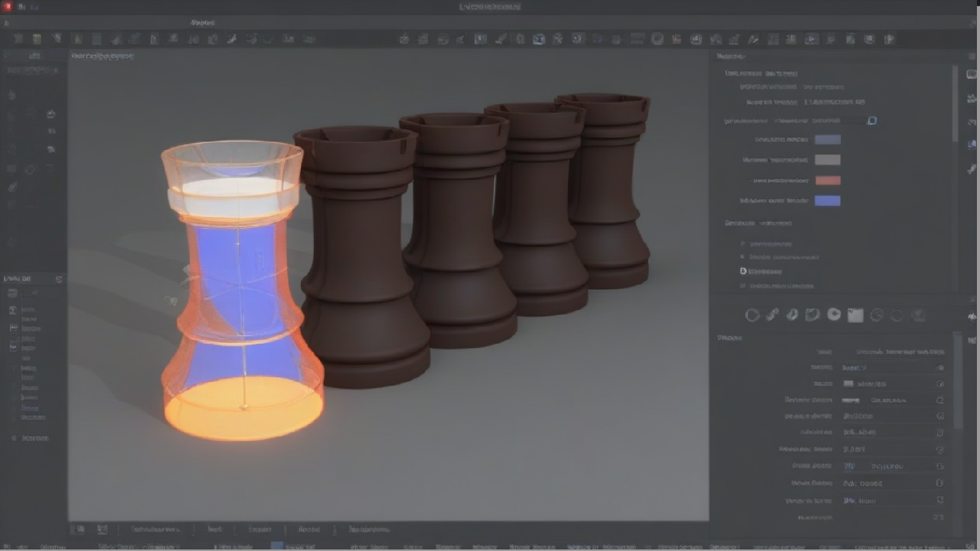Click the blue highlighted box in the bottom bar
The height and width of the screenshot is (551, 980).
(277, 546)
